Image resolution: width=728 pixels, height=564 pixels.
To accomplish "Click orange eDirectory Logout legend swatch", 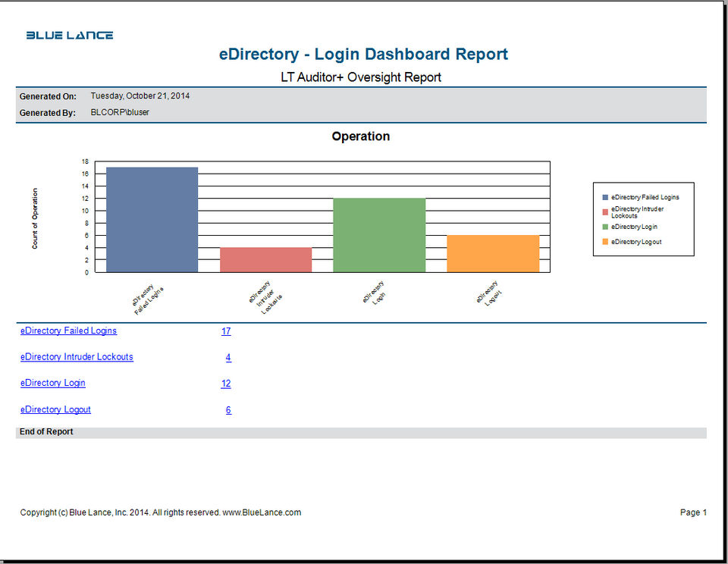I will point(605,242).
